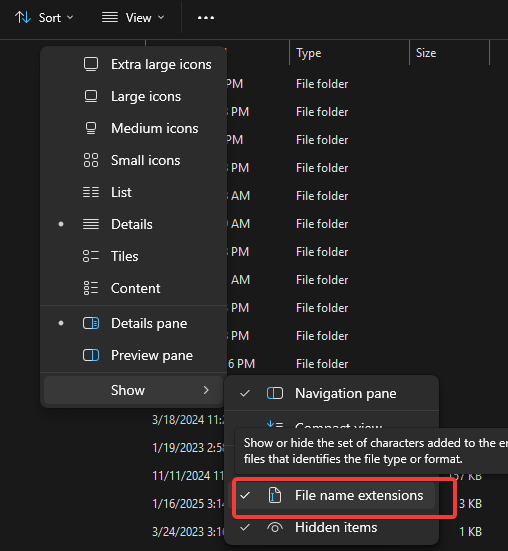
Task: Click the Details view lines icon
Action: (91, 225)
